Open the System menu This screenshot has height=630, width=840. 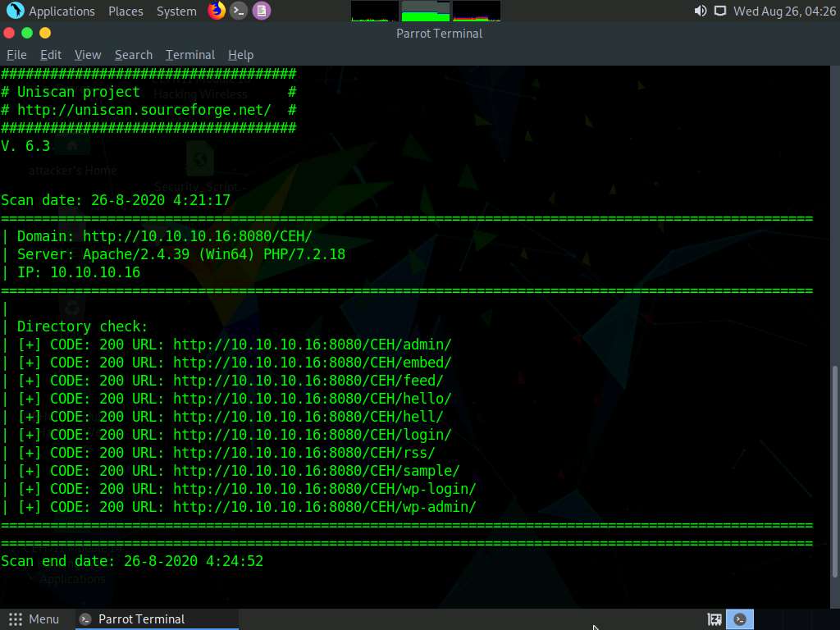[176, 11]
